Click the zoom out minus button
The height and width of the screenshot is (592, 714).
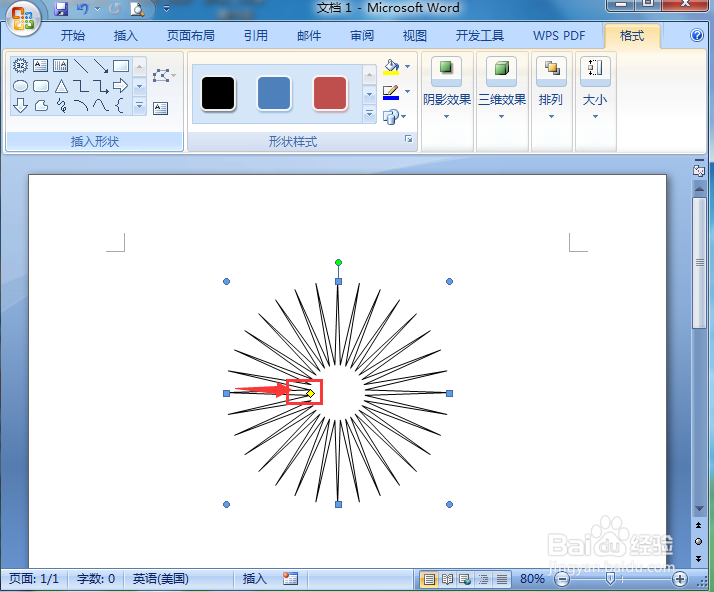pyautogui.click(x=562, y=579)
